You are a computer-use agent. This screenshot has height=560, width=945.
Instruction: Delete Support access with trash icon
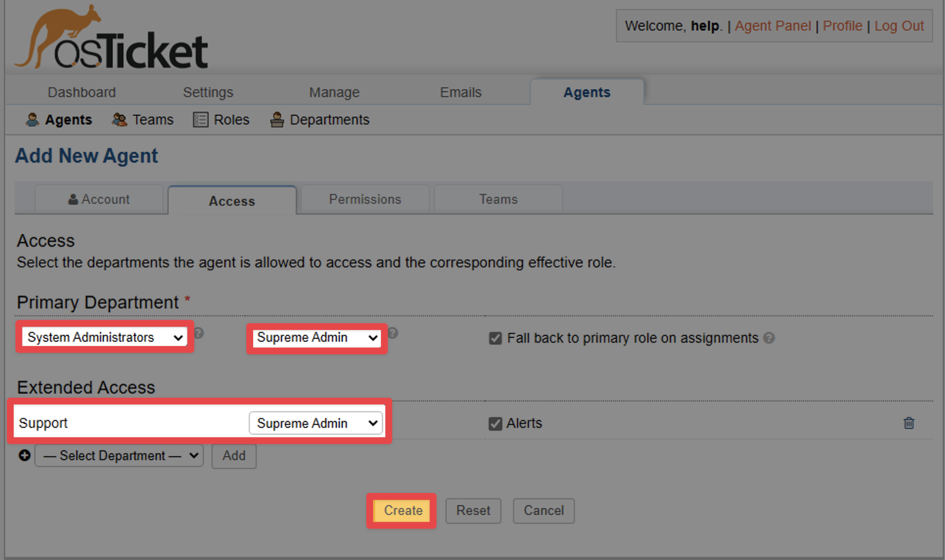(x=909, y=423)
